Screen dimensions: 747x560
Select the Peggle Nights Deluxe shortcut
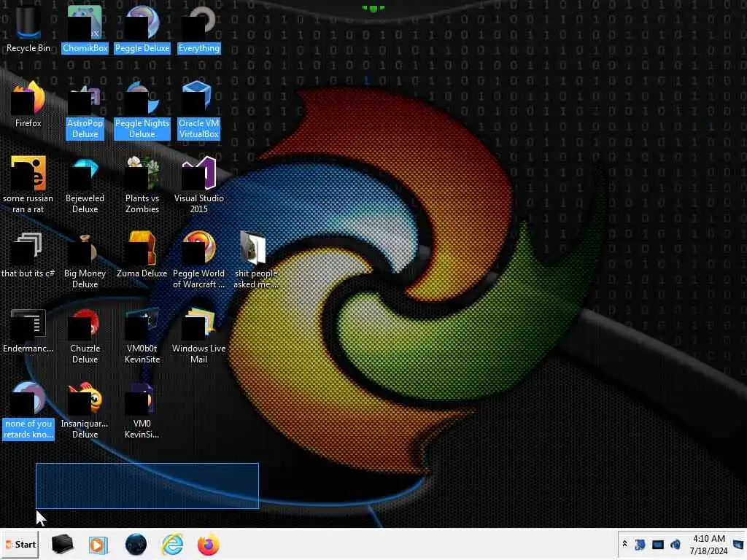point(142,109)
